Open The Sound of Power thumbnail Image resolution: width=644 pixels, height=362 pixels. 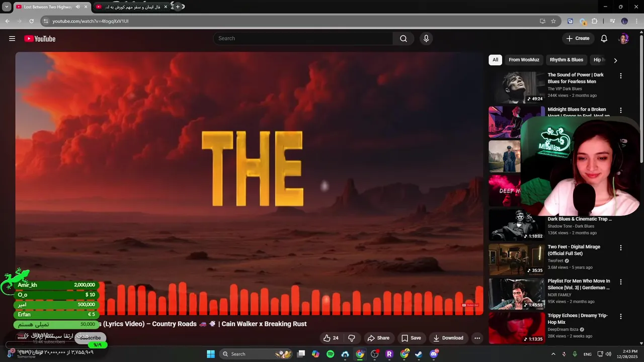(517, 87)
